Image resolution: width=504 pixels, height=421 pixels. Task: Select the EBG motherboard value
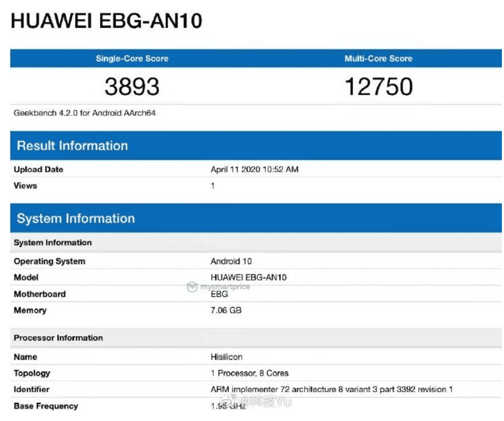click(219, 294)
